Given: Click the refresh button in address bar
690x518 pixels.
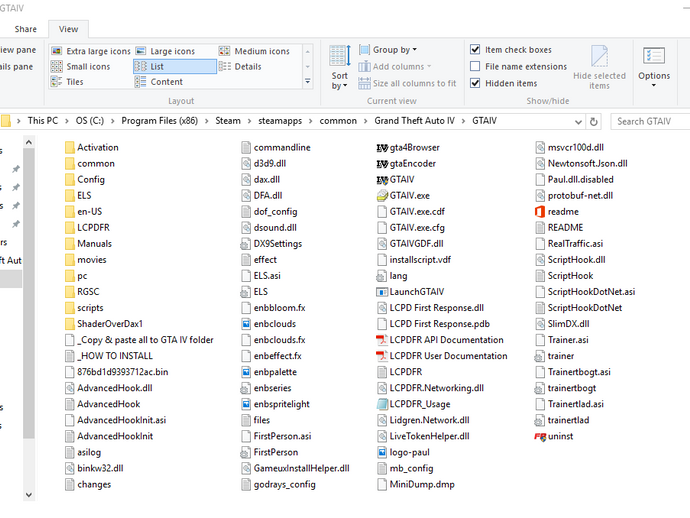Looking at the screenshot, I should click(x=594, y=122).
